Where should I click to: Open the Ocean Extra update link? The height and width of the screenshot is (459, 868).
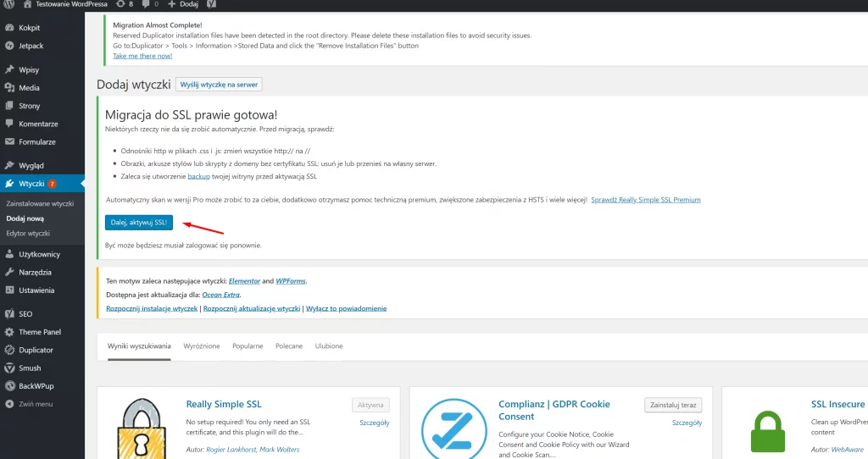pyautogui.click(x=221, y=295)
